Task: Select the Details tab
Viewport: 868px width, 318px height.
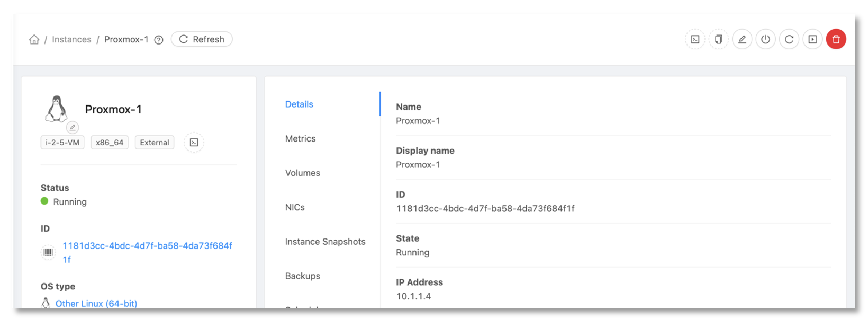Action: (299, 104)
